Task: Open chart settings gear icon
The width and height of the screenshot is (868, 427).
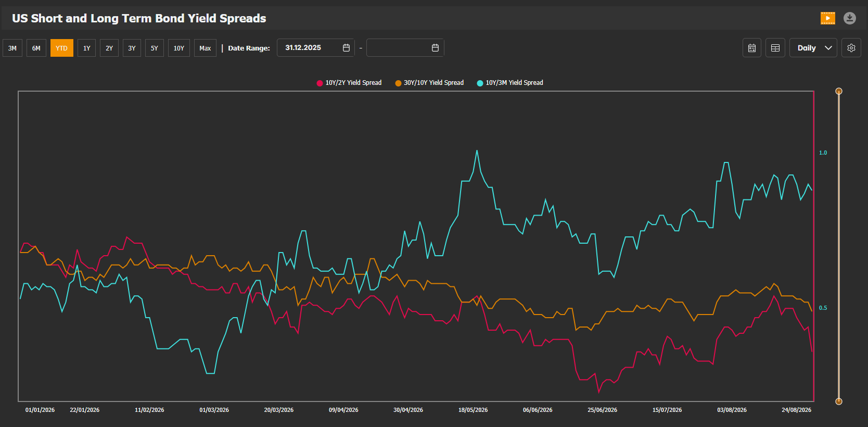Action: coord(851,48)
